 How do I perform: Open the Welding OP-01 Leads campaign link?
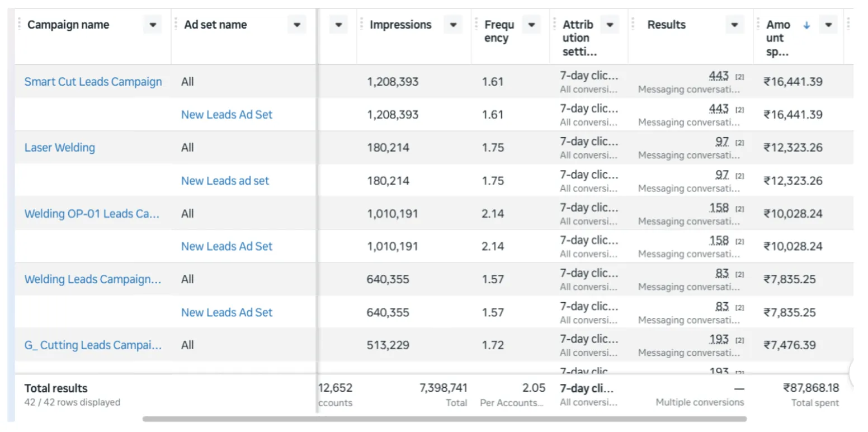click(x=92, y=214)
